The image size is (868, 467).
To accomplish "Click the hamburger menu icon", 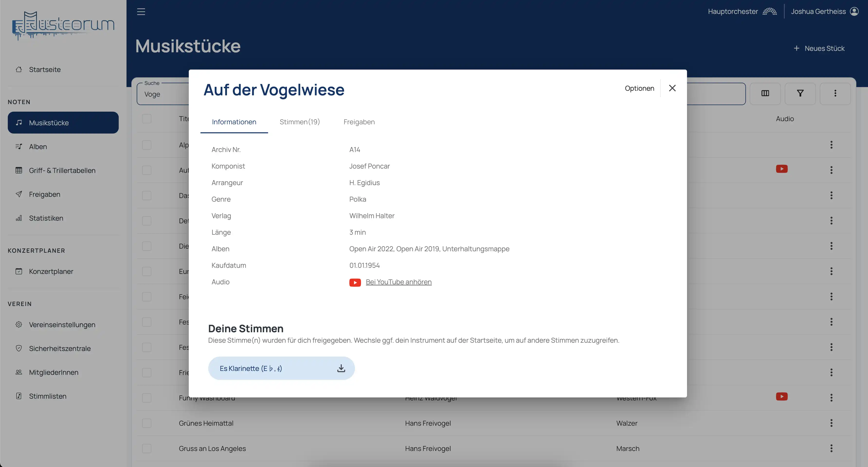I will point(141,12).
